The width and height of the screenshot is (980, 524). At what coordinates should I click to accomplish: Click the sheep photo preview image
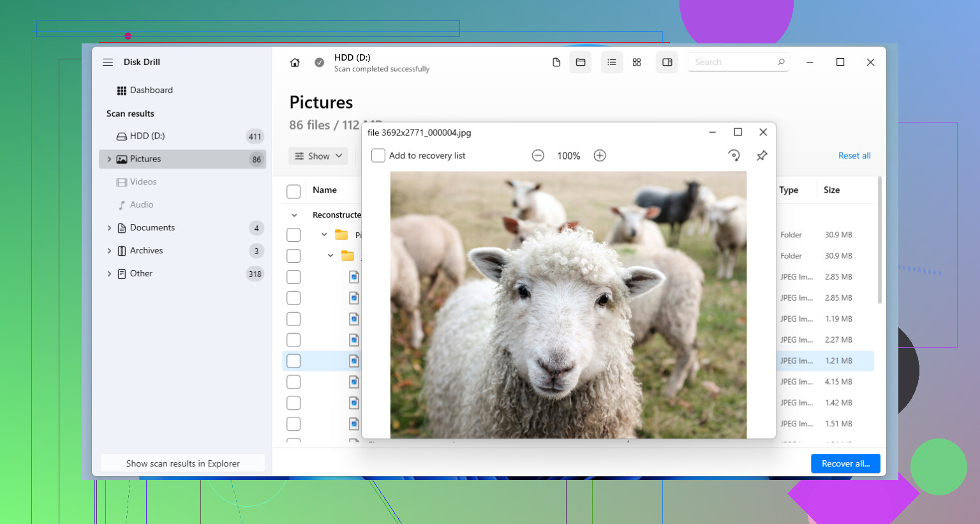click(x=568, y=304)
